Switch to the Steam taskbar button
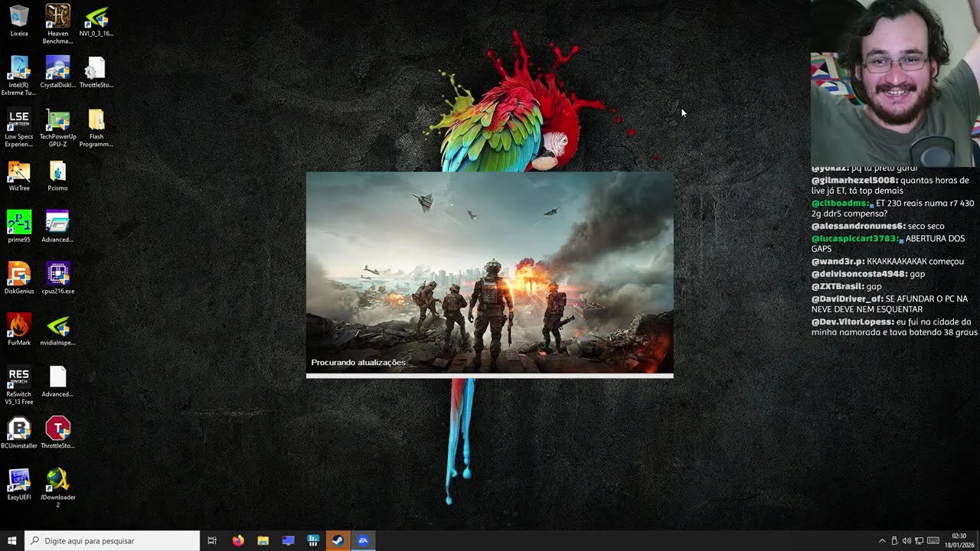Screen dimensions: 980x551 [338, 540]
